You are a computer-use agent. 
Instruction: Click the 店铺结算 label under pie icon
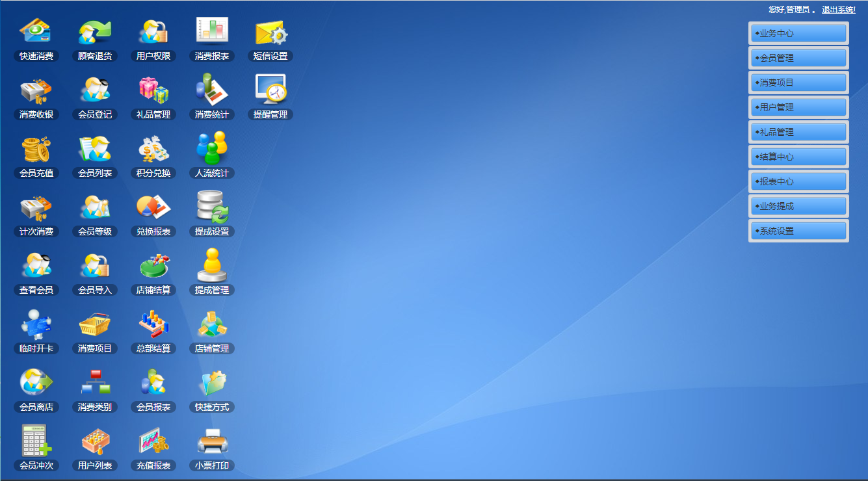click(x=153, y=290)
